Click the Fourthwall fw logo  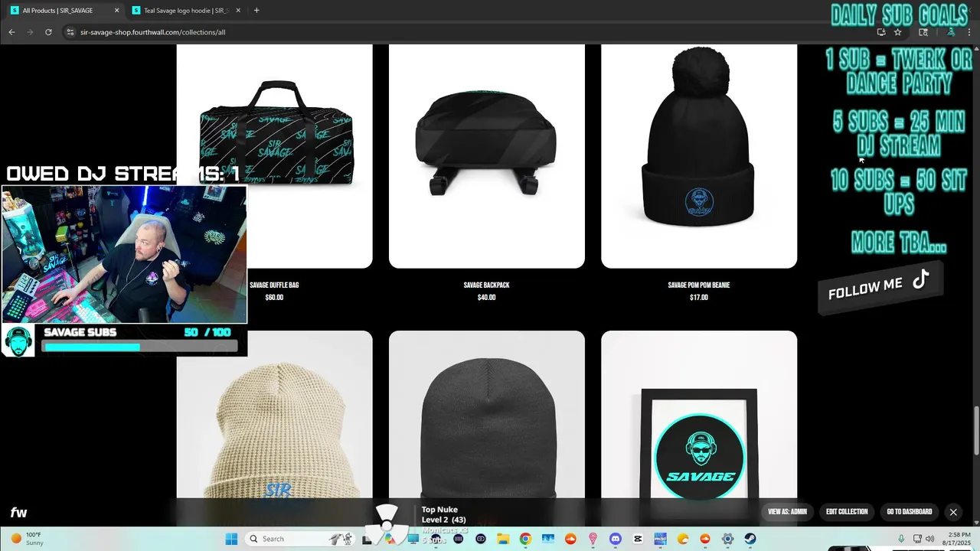pyautogui.click(x=18, y=513)
